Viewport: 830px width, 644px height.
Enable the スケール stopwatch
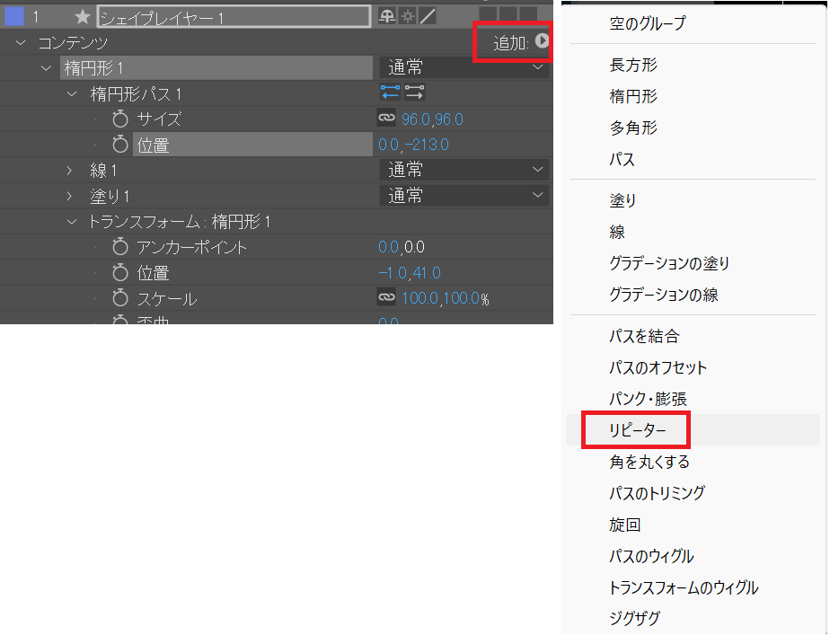[x=120, y=298]
